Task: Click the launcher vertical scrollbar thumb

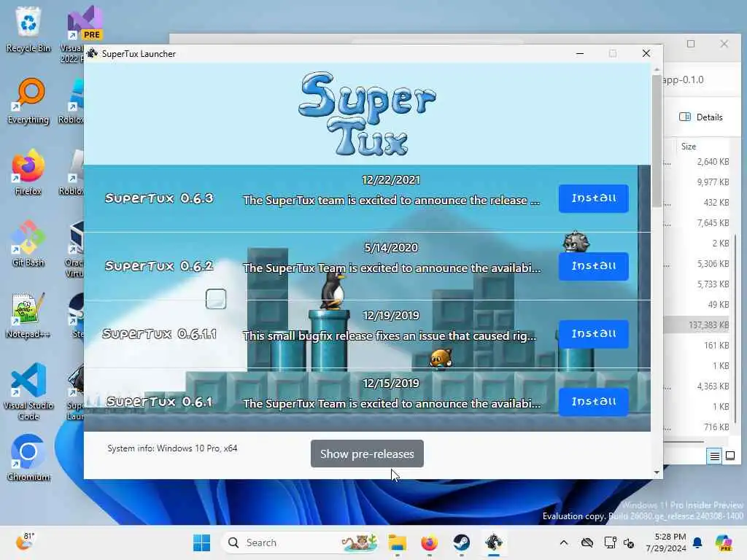Action: (657, 141)
